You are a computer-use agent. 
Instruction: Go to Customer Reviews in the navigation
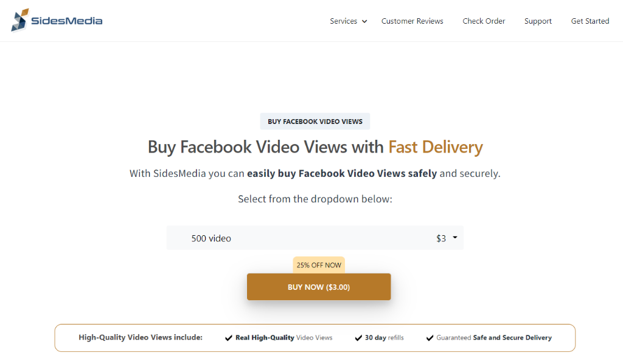412,21
